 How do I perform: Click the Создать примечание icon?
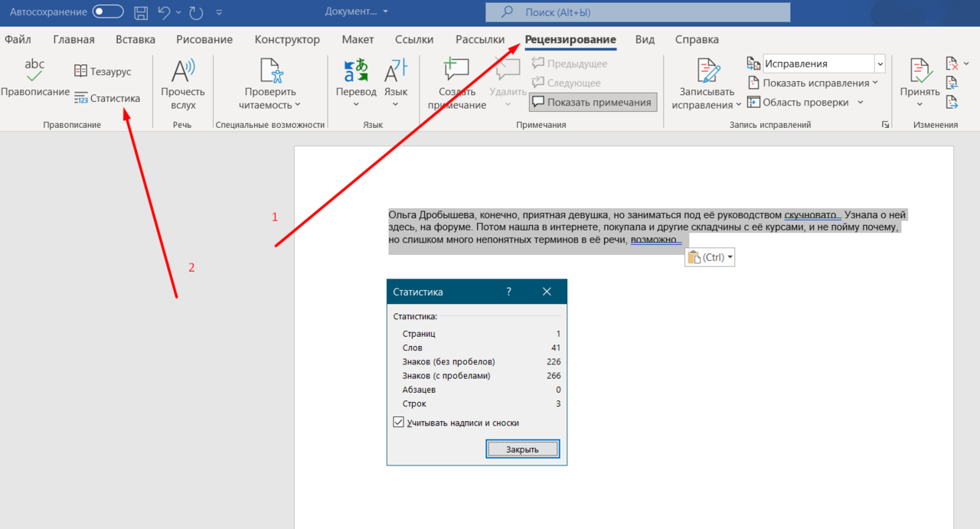coord(456,70)
